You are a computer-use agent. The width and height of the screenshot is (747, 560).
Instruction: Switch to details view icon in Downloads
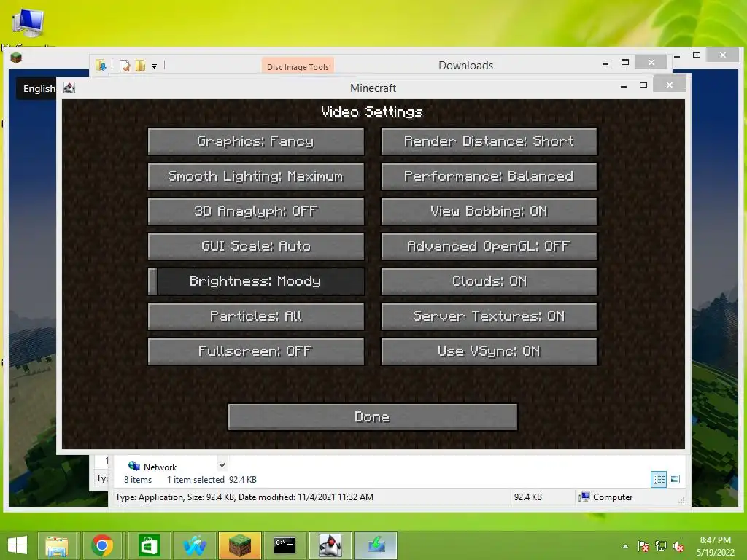(x=659, y=479)
